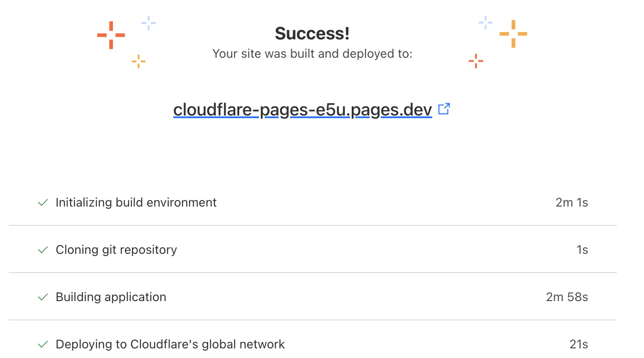644x358 pixels.
Task: Click the 1s duration for Cloning git repository
Action: click(582, 250)
